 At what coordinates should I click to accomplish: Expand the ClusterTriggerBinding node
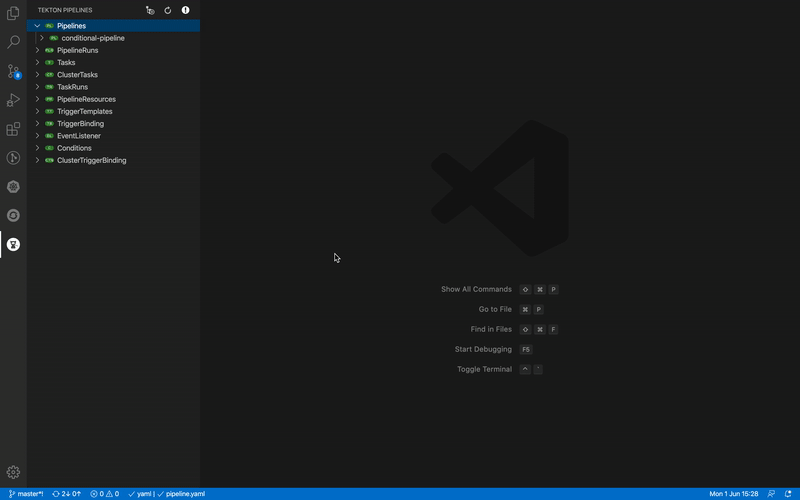pos(37,160)
